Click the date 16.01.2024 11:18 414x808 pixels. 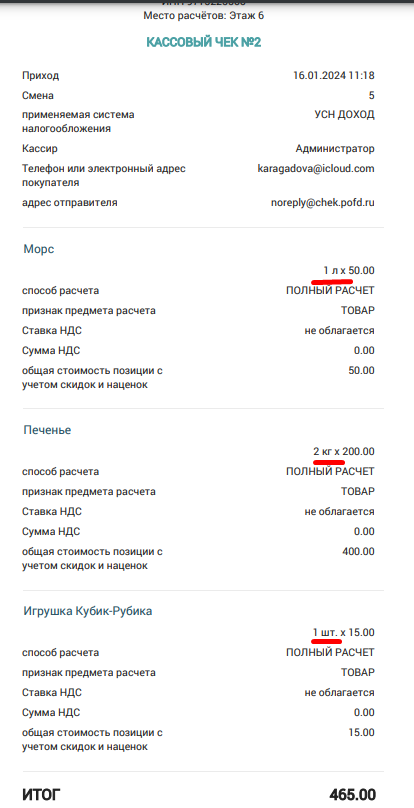tap(334, 76)
